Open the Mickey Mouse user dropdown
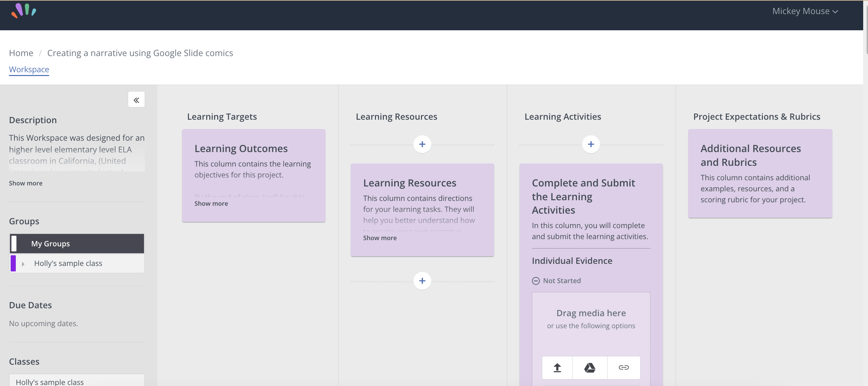Viewport: 868px width, 386px height. (805, 11)
